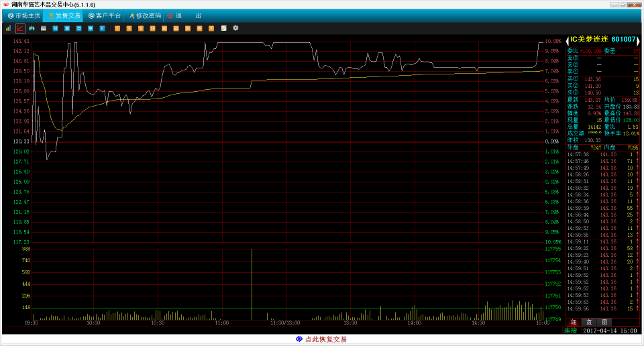Click the 888 volume axis label
The image size is (644, 346).
(26, 249)
